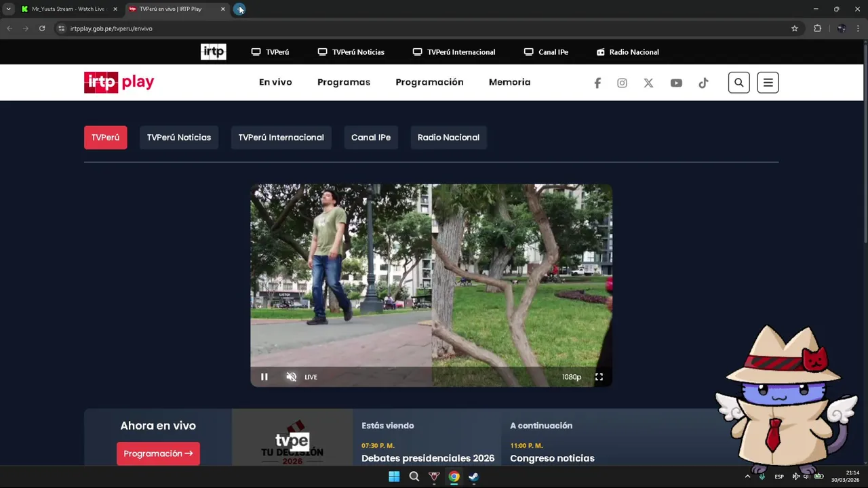Select the TVPerú Noticias channel tab

tap(179, 138)
